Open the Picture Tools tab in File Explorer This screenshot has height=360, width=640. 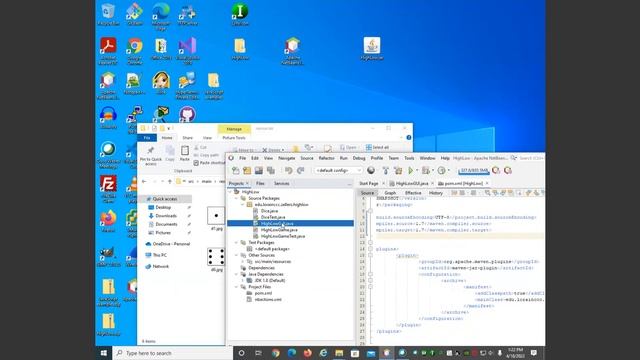234,138
